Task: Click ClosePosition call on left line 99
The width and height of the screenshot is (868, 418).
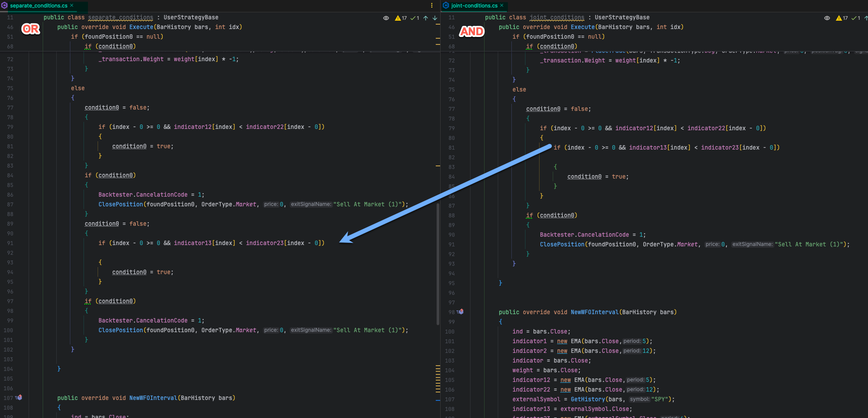Action: (121, 330)
